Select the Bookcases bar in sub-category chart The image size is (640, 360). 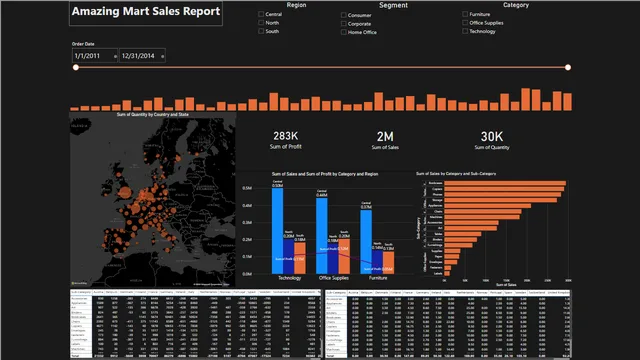tap(505, 183)
